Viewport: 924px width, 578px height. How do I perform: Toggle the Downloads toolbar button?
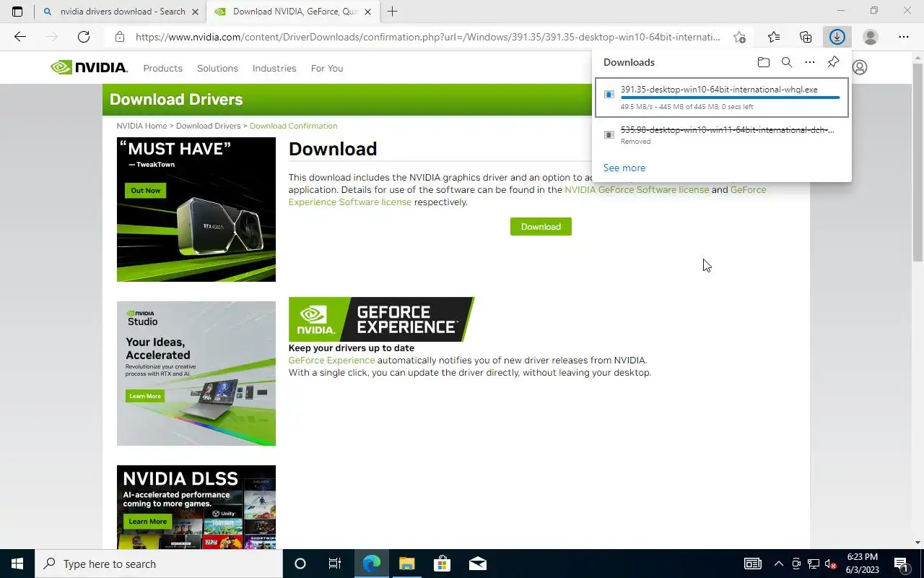[x=837, y=37]
